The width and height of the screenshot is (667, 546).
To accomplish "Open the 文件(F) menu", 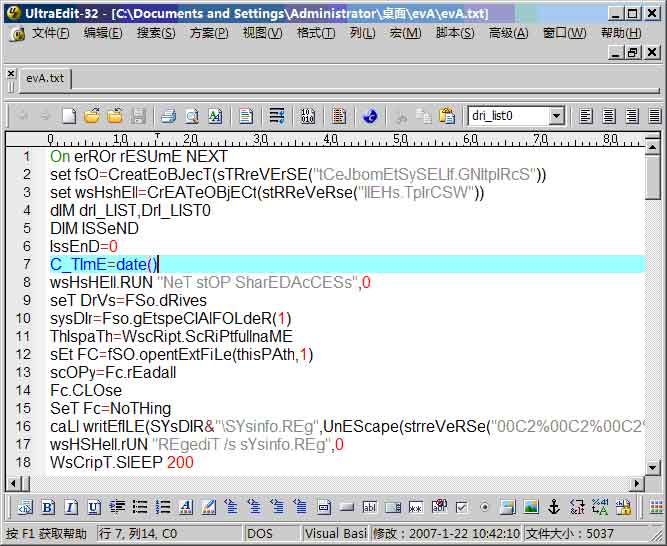I will click(x=51, y=33).
